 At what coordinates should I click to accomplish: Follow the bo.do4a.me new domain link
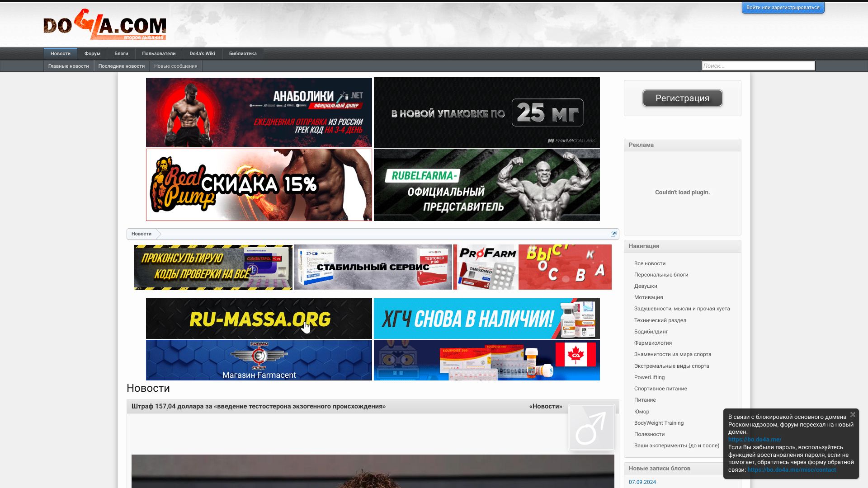(755, 440)
